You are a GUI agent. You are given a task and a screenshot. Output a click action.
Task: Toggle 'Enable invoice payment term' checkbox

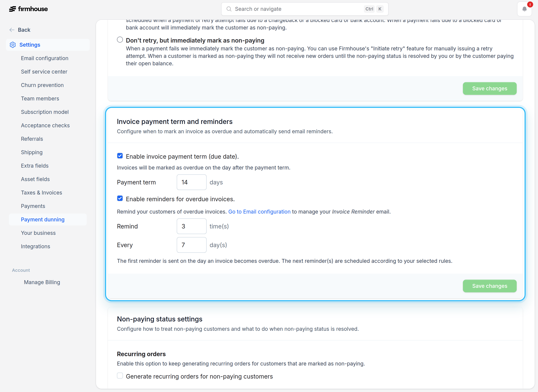[120, 156]
